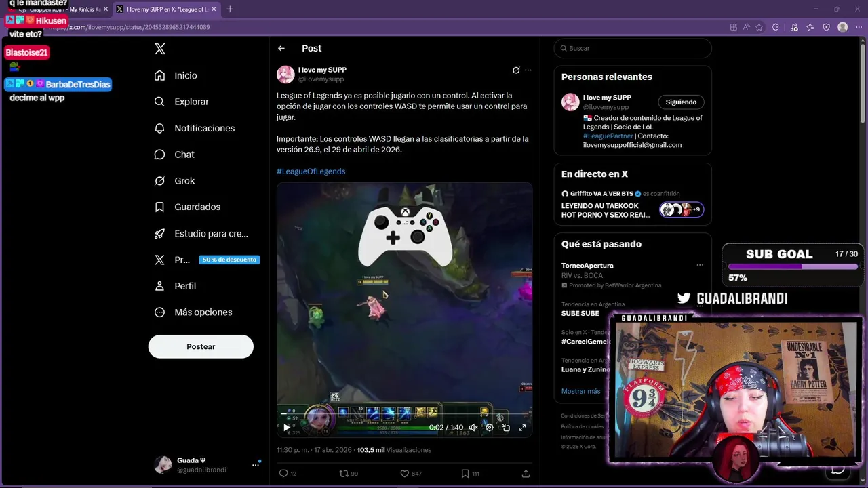Click the 103,5 mil Visualizaciones count

[394, 450]
